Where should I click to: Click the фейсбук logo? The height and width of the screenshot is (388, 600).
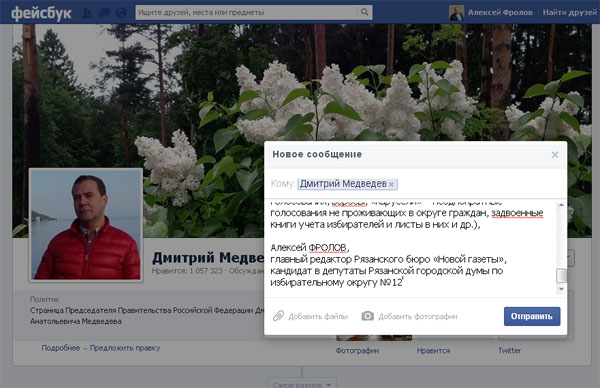click(41, 13)
